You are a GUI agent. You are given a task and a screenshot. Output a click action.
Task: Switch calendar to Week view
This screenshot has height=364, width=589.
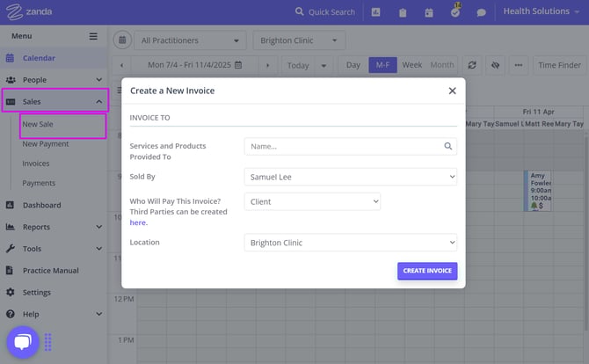(411, 65)
